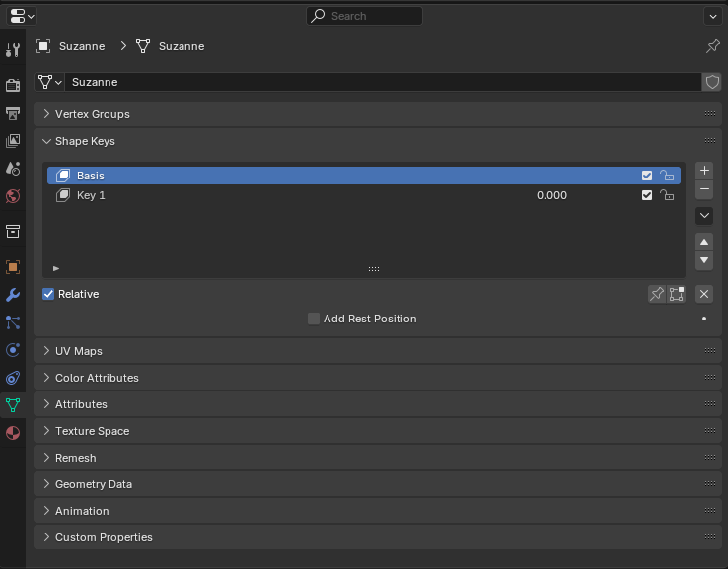This screenshot has width=728, height=569.
Task: Add a new shape key with plus
Action: (x=704, y=171)
